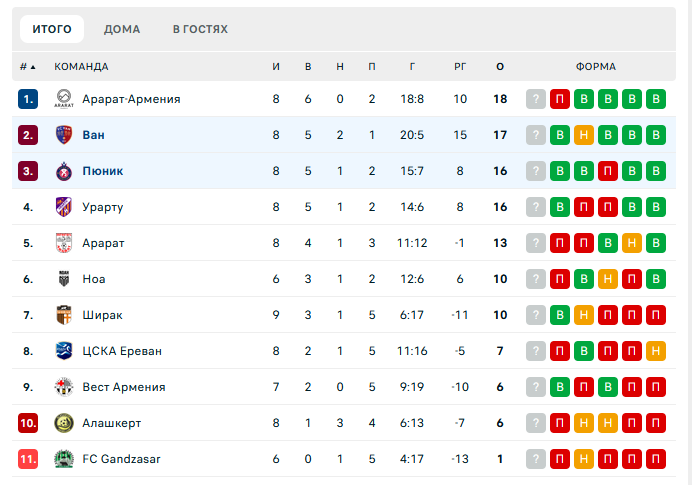Screen dimensions: 692x485
Task: Sort table by the # position column
Action: click(x=27, y=67)
